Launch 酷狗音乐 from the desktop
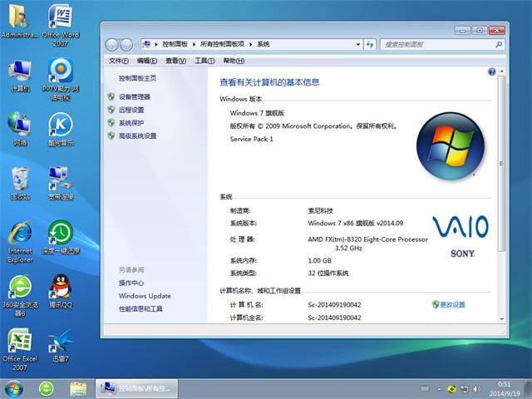 tap(60, 126)
